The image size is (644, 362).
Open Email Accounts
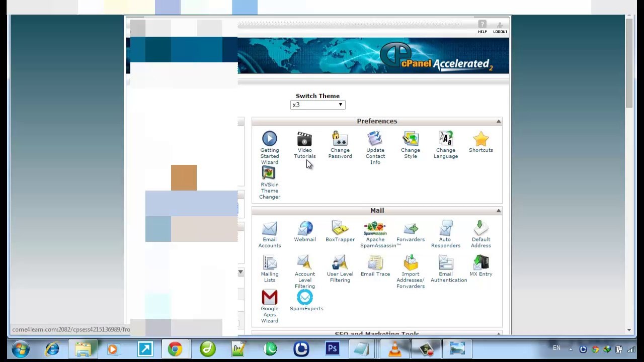pos(269,234)
